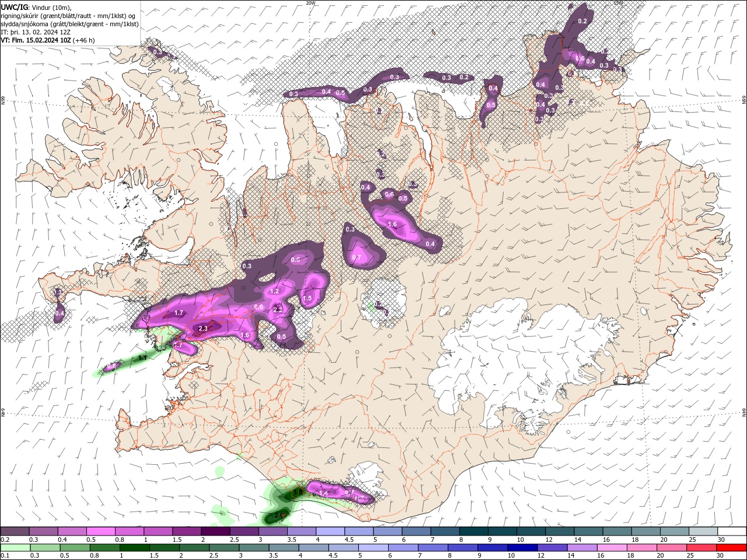Click the 25–30 pale grey upper legend swatch

click(703, 531)
